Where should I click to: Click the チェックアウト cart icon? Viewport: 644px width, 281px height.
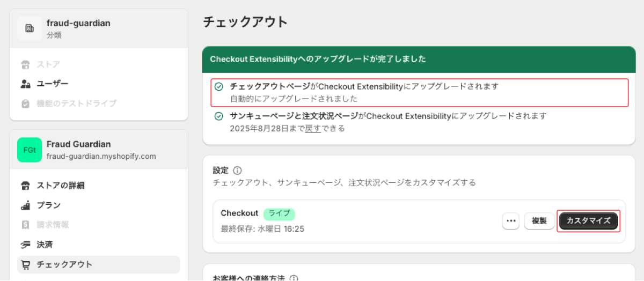point(25,264)
